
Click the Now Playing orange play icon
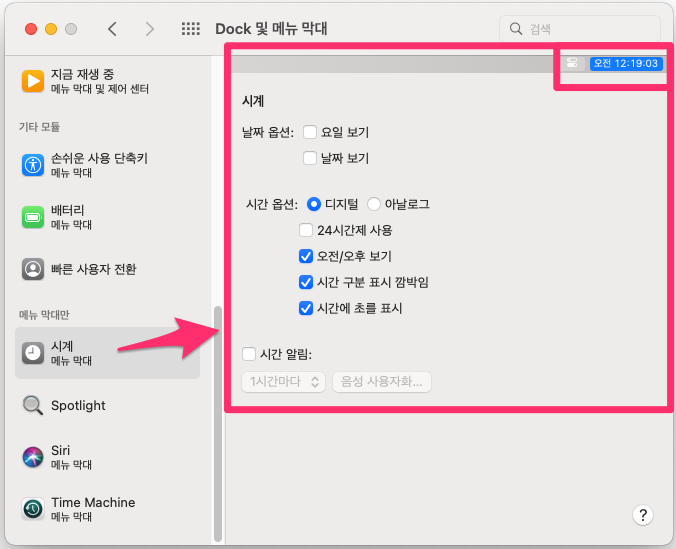pos(33,81)
